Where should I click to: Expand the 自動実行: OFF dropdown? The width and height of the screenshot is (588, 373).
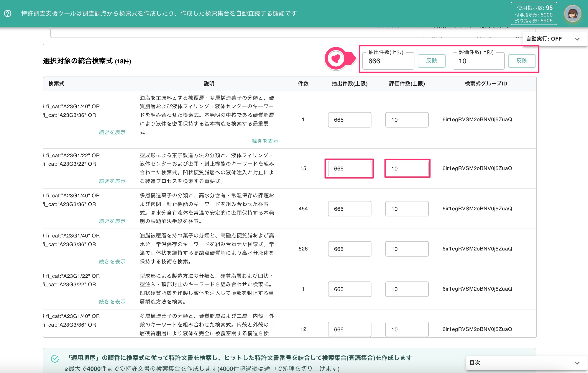554,39
